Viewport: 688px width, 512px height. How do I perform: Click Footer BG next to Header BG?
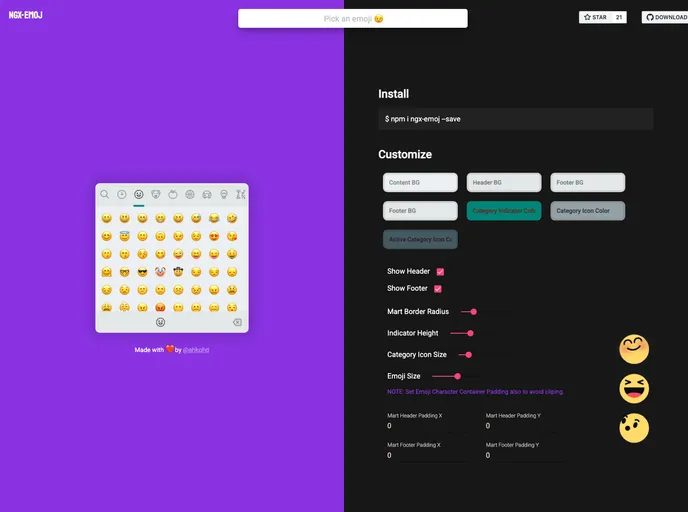point(588,183)
